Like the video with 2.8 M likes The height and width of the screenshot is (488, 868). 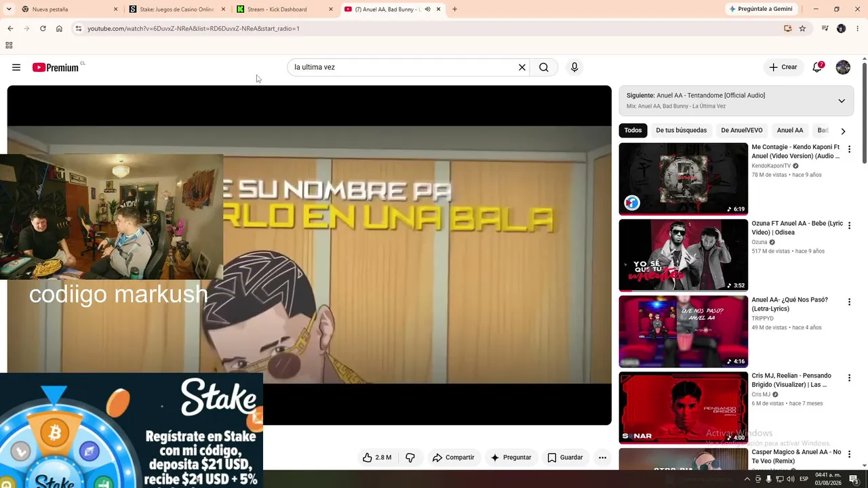[377, 457]
